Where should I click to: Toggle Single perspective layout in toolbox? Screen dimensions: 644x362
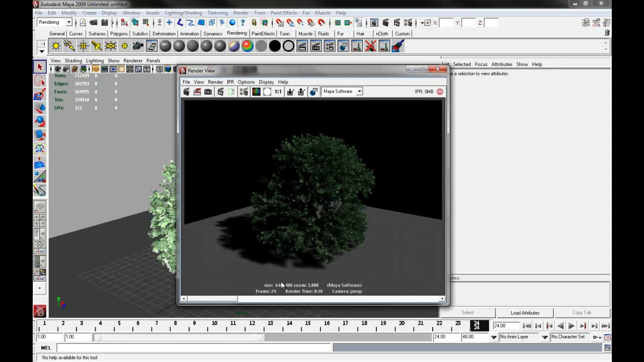coord(40,207)
